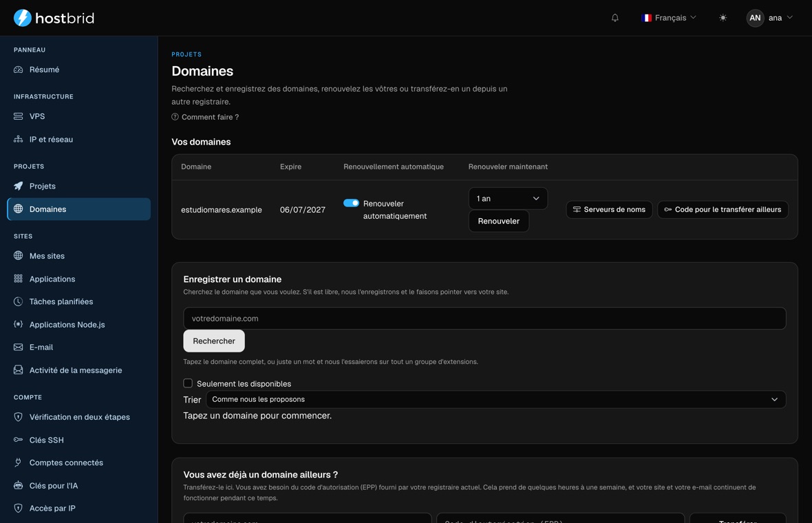Click the E-mail envelope icon
Image resolution: width=812 pixels, height=523 pixels.
tap(18, 347)
